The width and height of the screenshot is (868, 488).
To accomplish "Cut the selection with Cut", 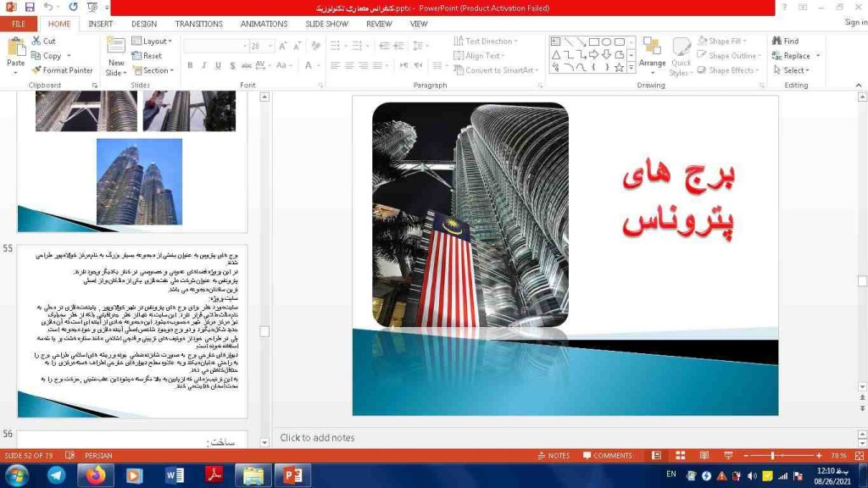I will [44, 41].
